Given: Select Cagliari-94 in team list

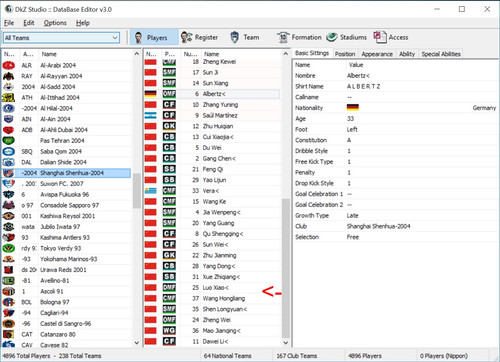Looking at the screenshot, I should (x=67, y=313).
